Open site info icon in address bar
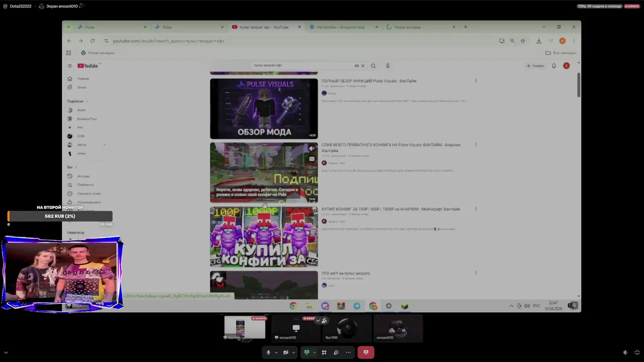 click(x=106, y=41)
